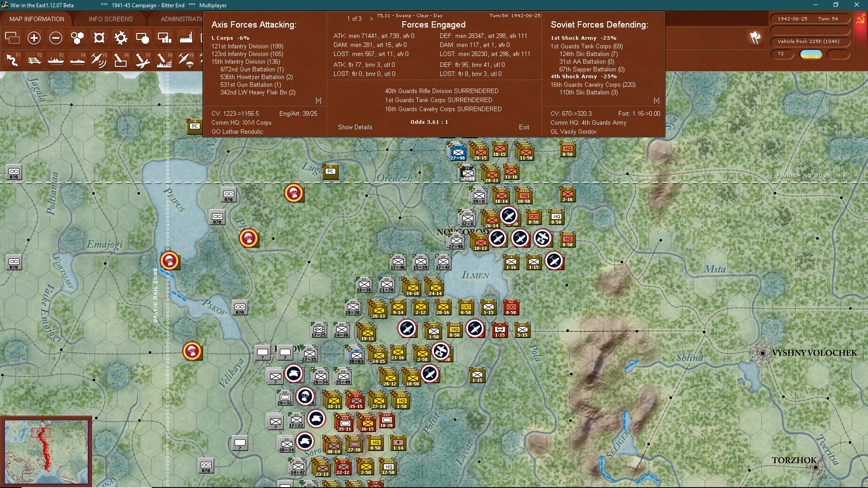Zoom in the map with plus icon
Screen dimensions: 868x488
coord(34,38)
